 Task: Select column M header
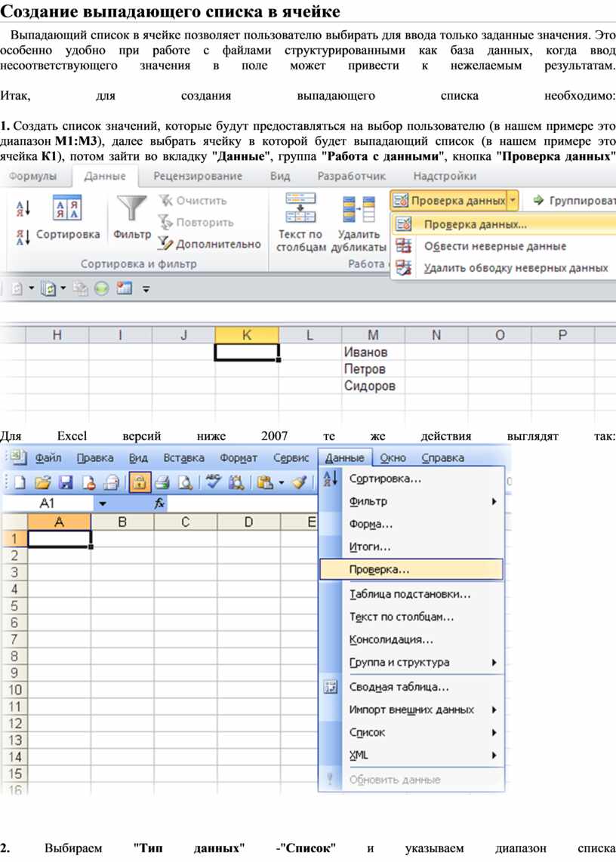pos(374,335)
